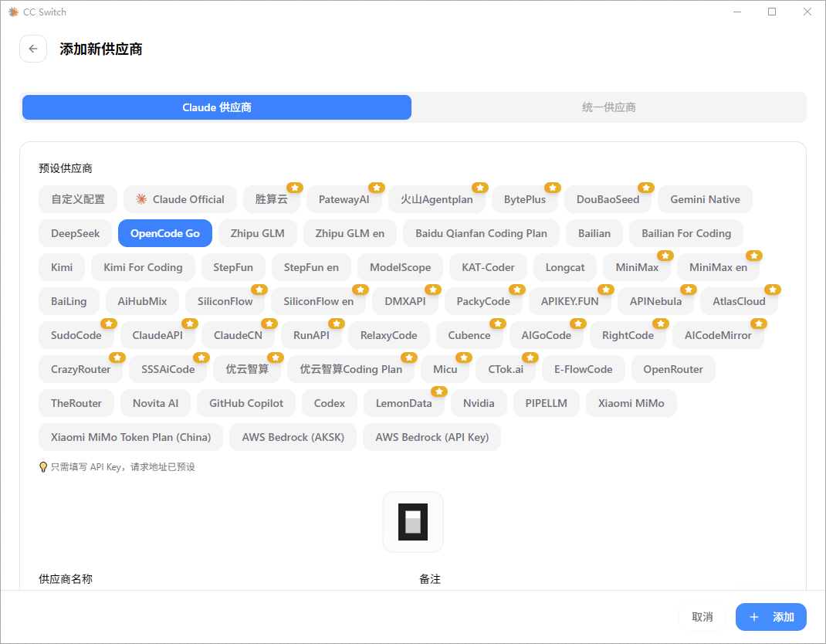
Task: Switch to the 统一供应商 tab
Action: coord(608,107)
